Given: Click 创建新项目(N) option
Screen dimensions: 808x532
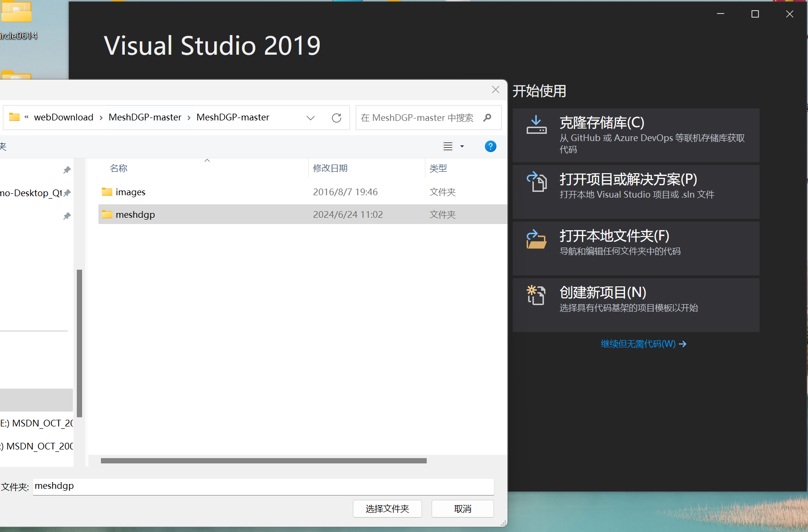Looking at the screenshot, I should click(x=636, y=305).
